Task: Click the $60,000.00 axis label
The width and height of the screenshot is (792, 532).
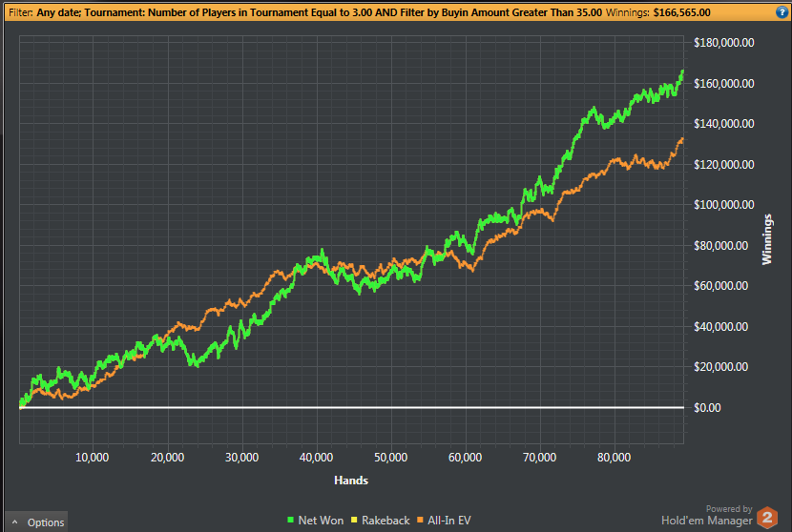Action: click(x=720, y=286)
